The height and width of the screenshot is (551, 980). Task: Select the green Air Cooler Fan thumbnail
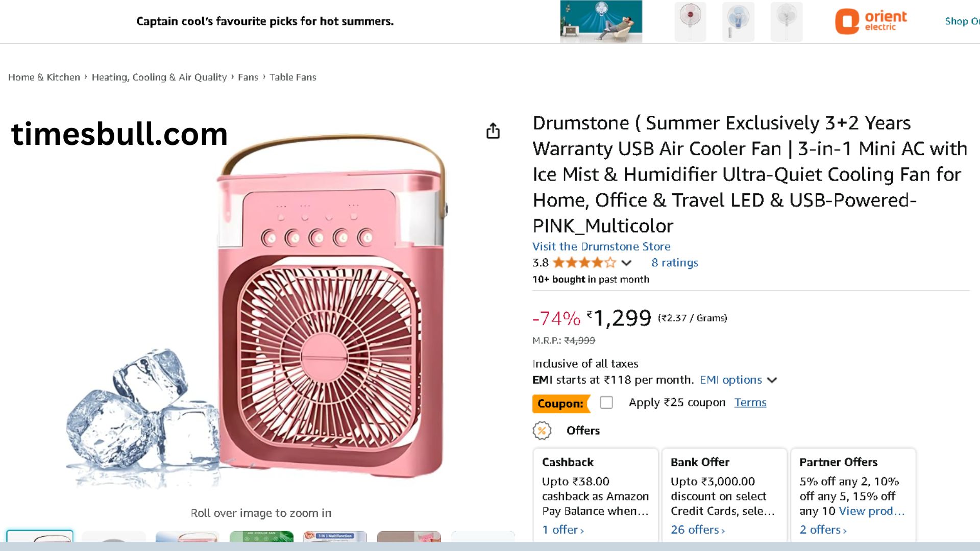[x=261, y=536]
